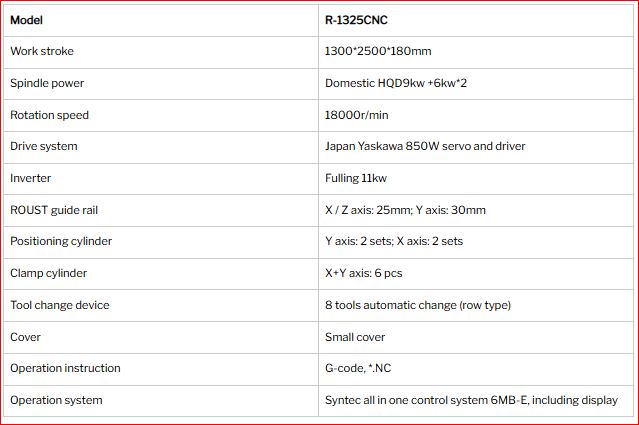
Task: Select the Small cover value cell
Action: point(476,337)
